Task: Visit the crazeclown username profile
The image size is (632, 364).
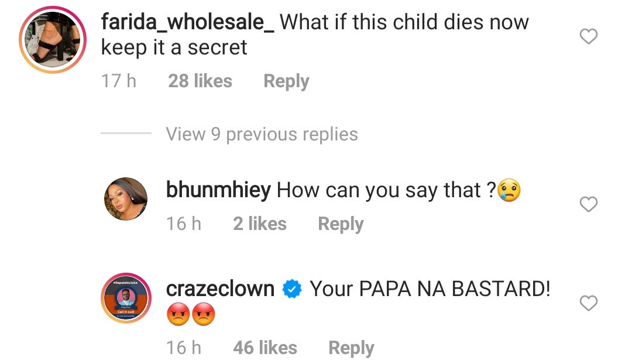Action: (220, 289)
